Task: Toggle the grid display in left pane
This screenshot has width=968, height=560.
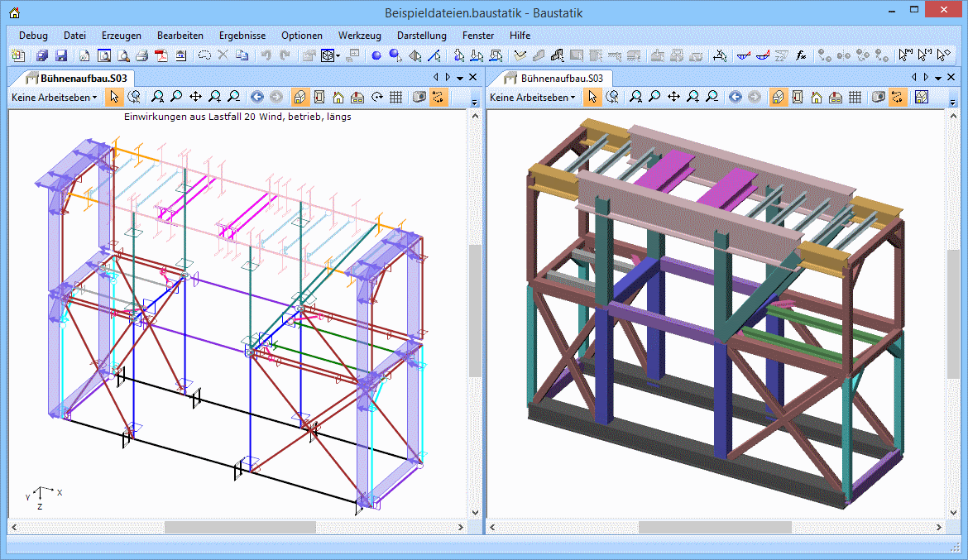Action: click(396, 97)
